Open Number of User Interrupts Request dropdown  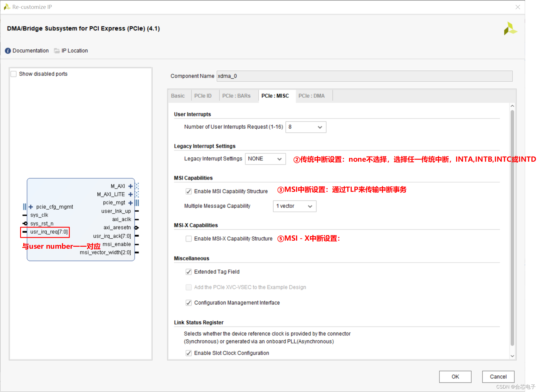click(x=306, y=127)
